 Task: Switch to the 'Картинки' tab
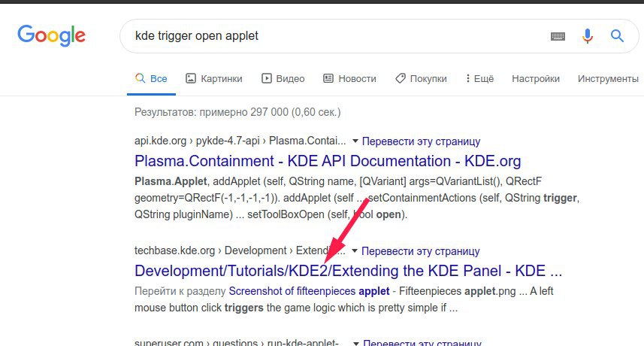pos(214,78)
